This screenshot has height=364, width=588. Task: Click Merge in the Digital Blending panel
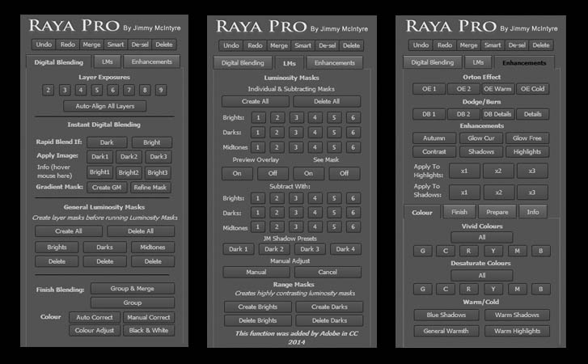[x=91, y=44]
